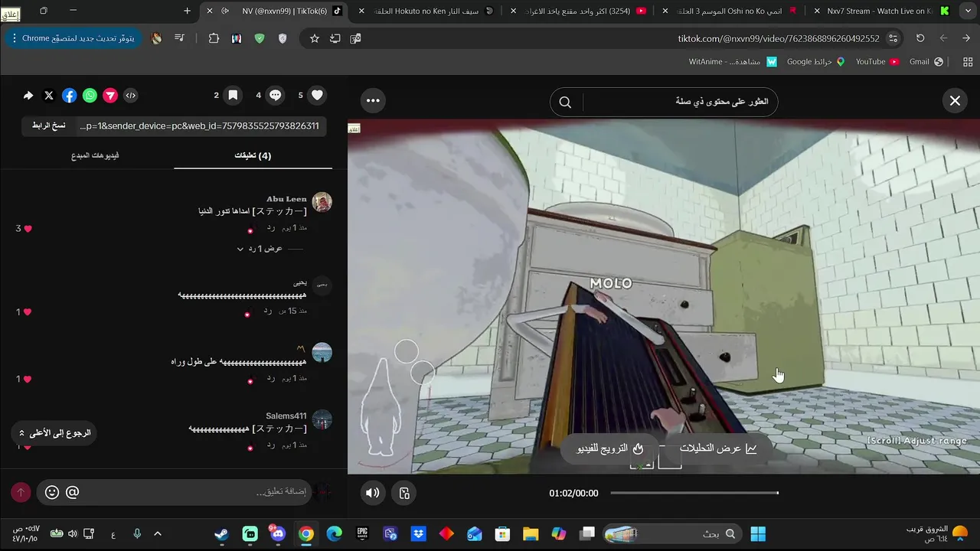Like the third comment 'على طول وراه'
Image resolution: width=980 pixels, height=551 pixels.
[x=28, y=379]
